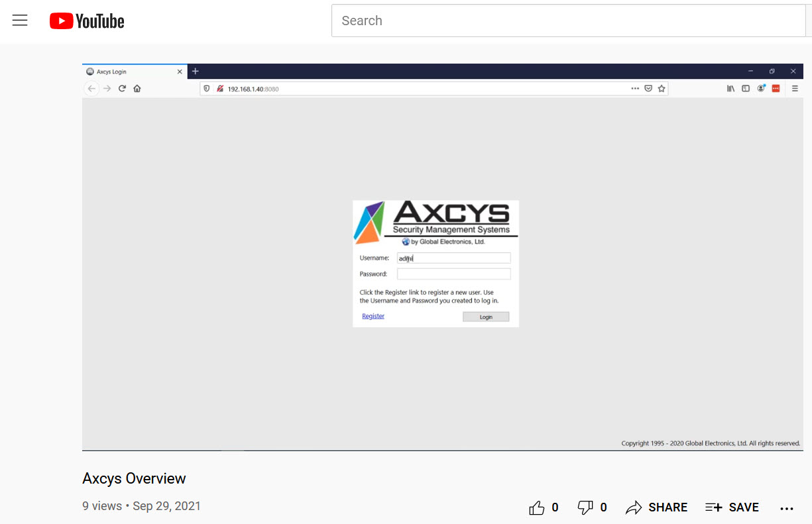Viewport: 812px width, 524px height.
Task: Save the video to a playlist
Action: 732,507
